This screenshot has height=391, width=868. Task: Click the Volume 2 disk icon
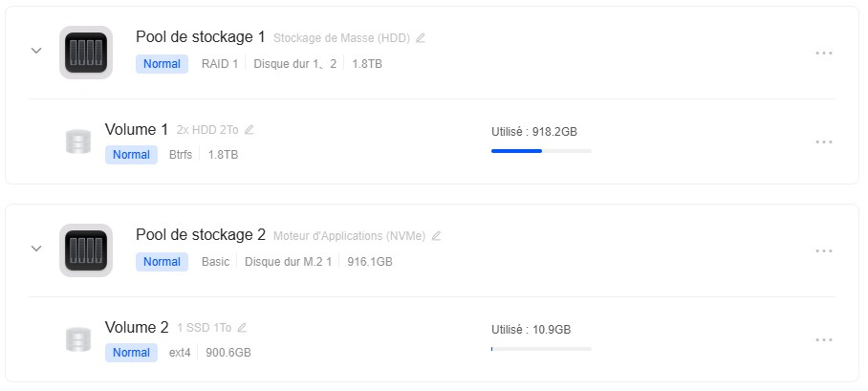(x=78, y=339)
